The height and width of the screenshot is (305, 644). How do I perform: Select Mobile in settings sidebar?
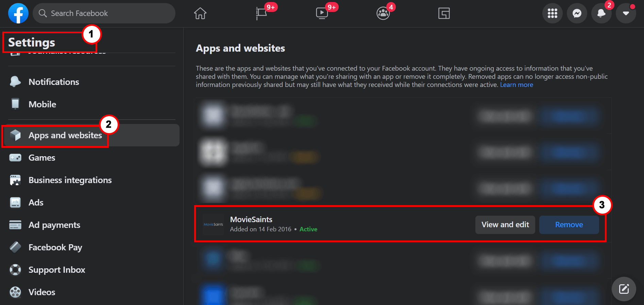point(42,104)
